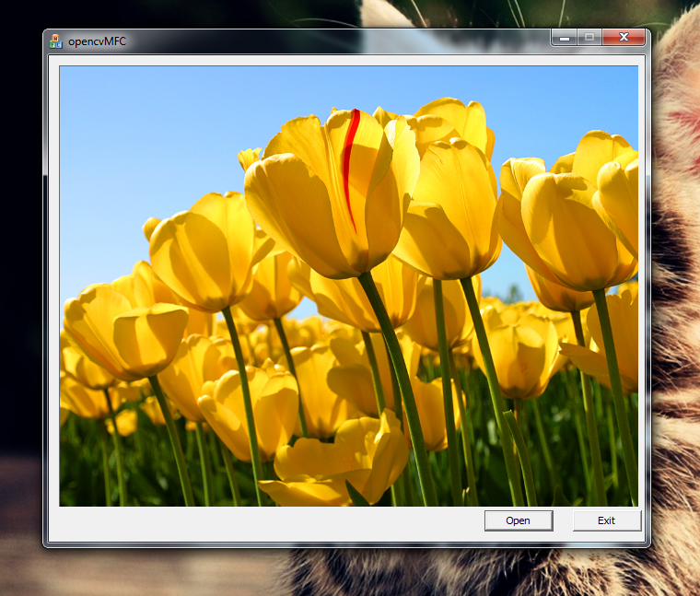Close the opencvMFC window with red X
Viewport: 700px width, 596px height.
point(625,37)
